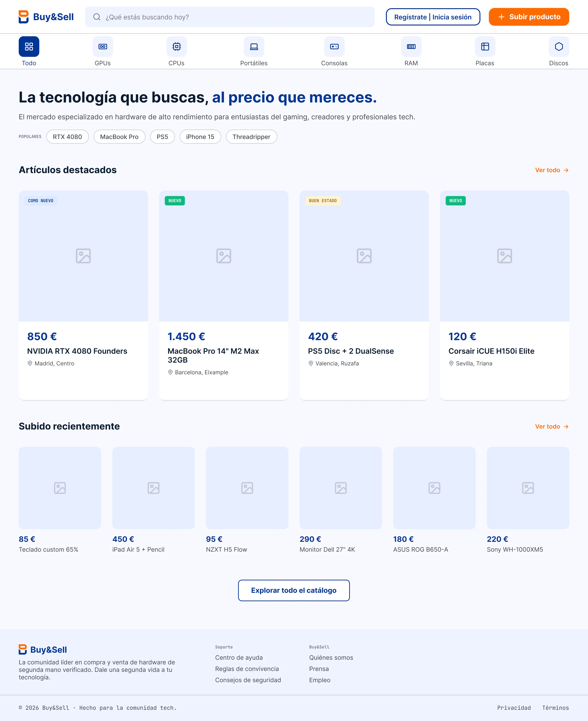Click the Buy&Sell logo in header
The width and height of the screenshot is (588, 721).
46,17
